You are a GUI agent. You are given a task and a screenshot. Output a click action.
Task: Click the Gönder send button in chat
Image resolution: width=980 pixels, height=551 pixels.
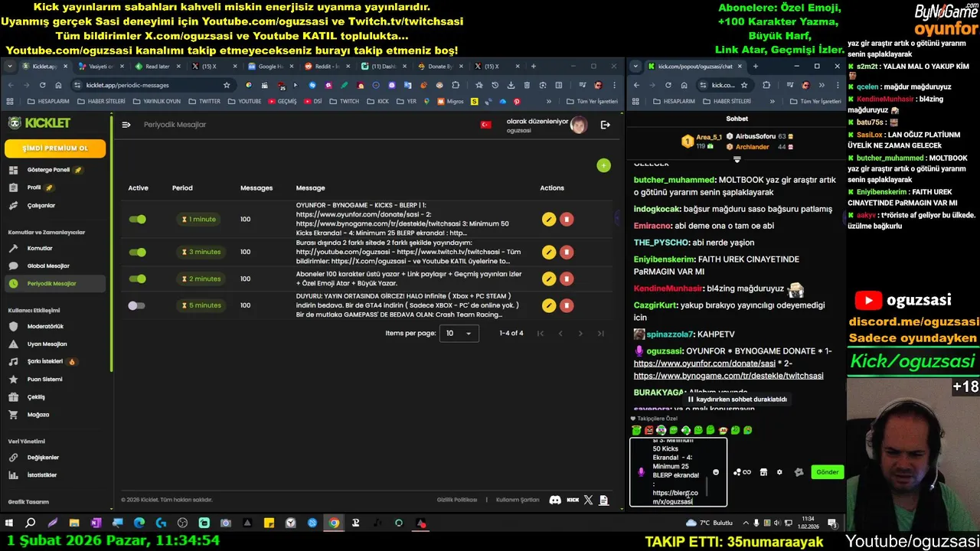pos(827,472)
